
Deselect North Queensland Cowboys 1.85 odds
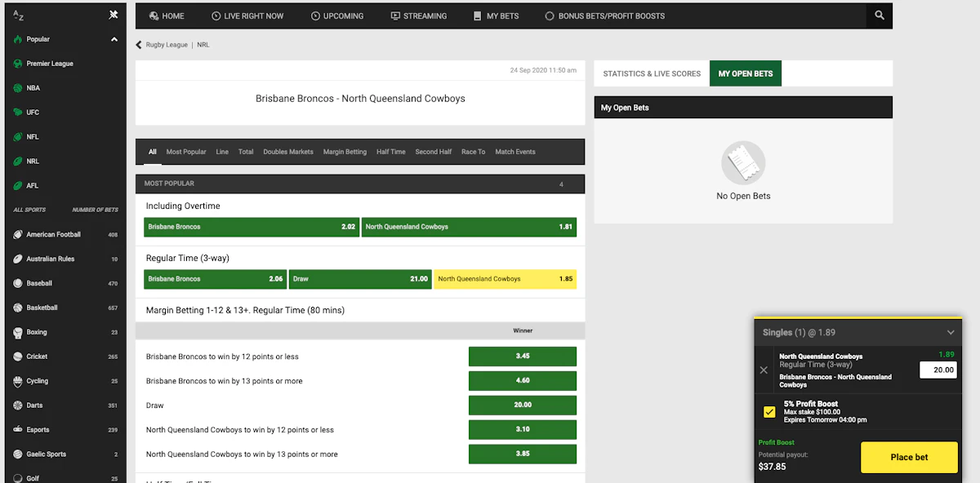[x=505, y=279]
